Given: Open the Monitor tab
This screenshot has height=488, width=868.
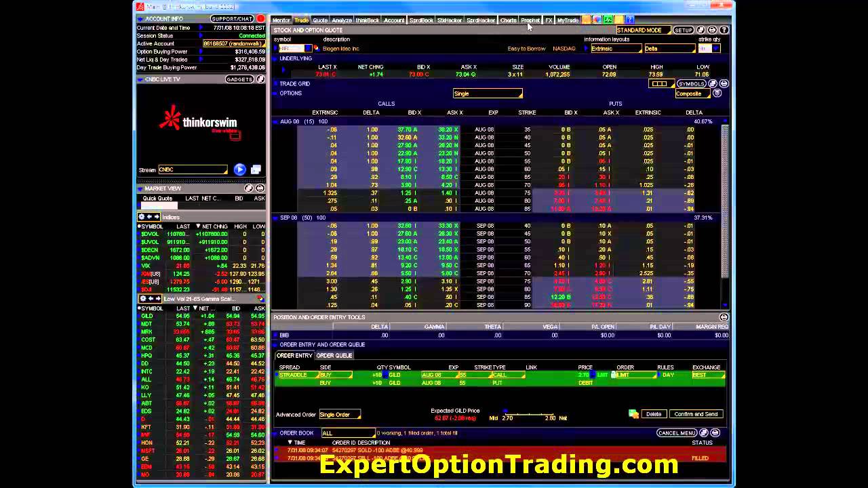Looking at the screenshot, I should [x=281, y=20].
